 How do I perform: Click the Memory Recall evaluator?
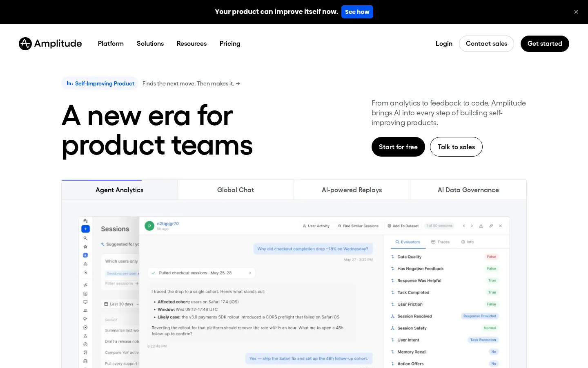pos(444,352)
